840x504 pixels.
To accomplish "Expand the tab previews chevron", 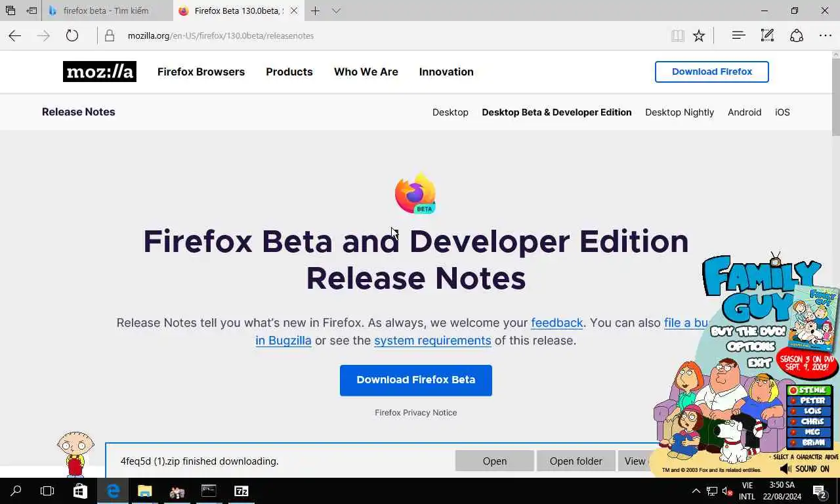I will coord(336,10).
